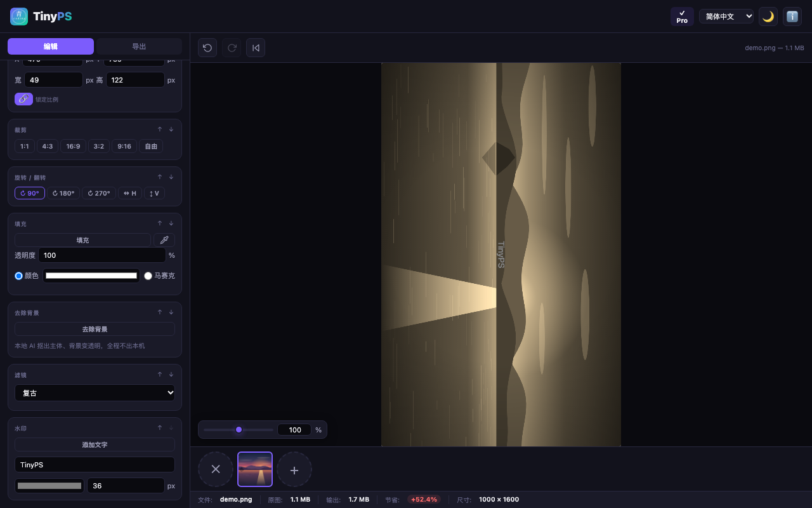
Task: Move the 裁剪 section up
Action: pyautogui.click(x=160, y=130)
